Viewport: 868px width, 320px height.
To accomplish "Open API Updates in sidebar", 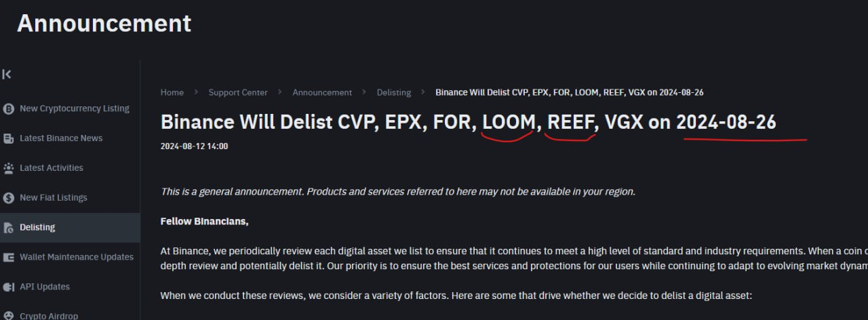I will (45, 287).
